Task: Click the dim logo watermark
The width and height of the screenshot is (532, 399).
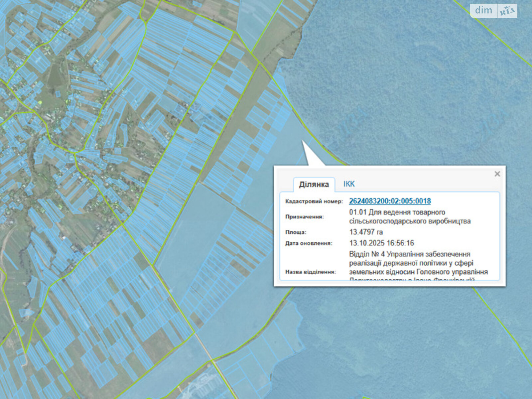Action: click(x=483, y=11)
